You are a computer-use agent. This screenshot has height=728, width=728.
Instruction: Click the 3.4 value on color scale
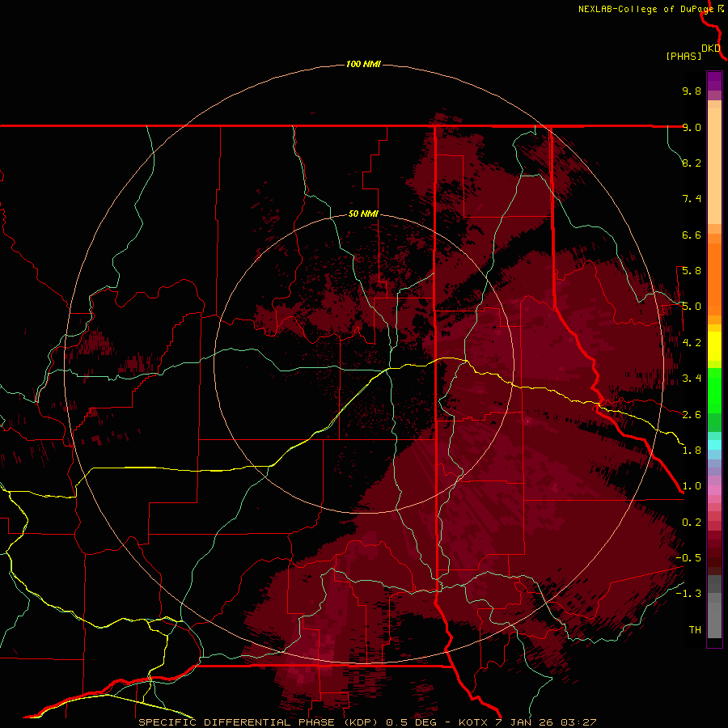point(692,379)
